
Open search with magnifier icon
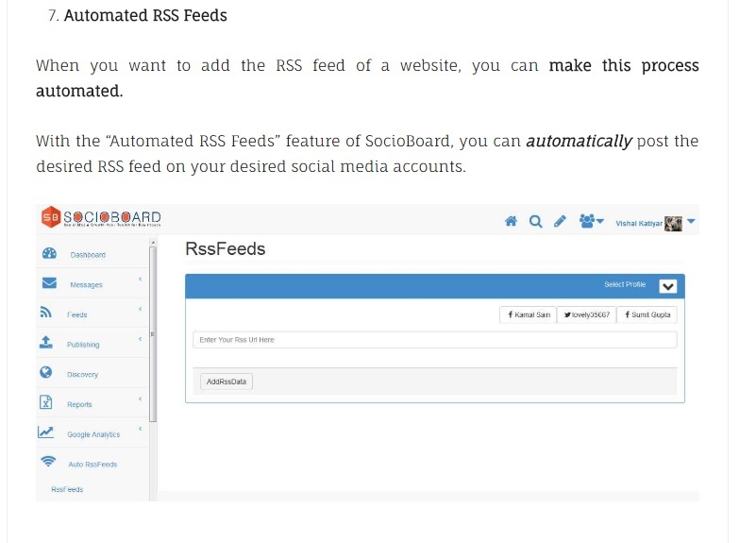tap(535, 221)
